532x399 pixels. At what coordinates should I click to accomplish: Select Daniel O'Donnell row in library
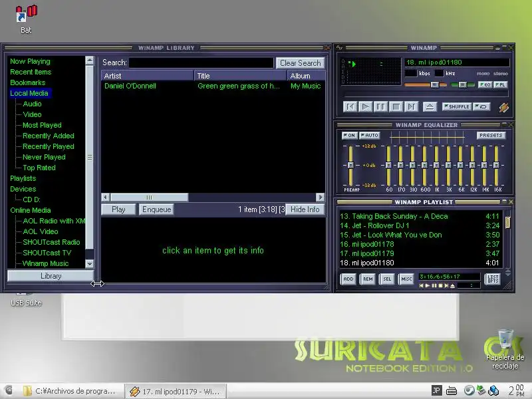pos(213,86)
